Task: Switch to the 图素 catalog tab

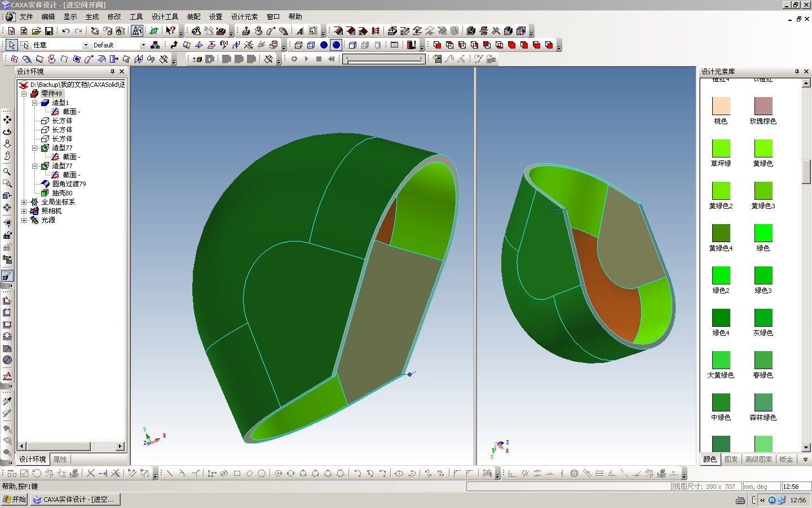Action: click(731, 459)
